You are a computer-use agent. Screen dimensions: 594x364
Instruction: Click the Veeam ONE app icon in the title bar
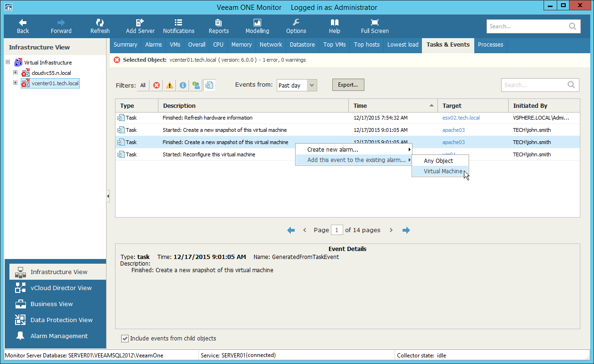point(8,7)
